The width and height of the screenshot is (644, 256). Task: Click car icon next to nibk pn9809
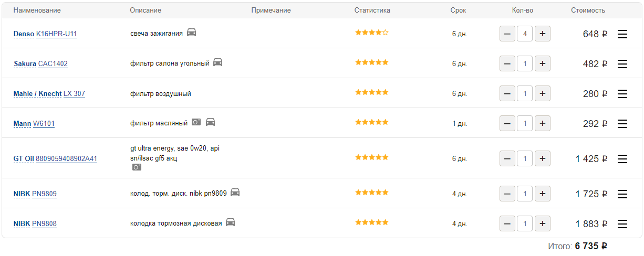coord(235,193)
